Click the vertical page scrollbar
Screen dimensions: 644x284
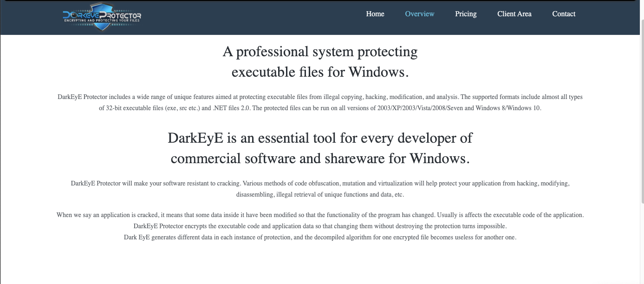642,112
